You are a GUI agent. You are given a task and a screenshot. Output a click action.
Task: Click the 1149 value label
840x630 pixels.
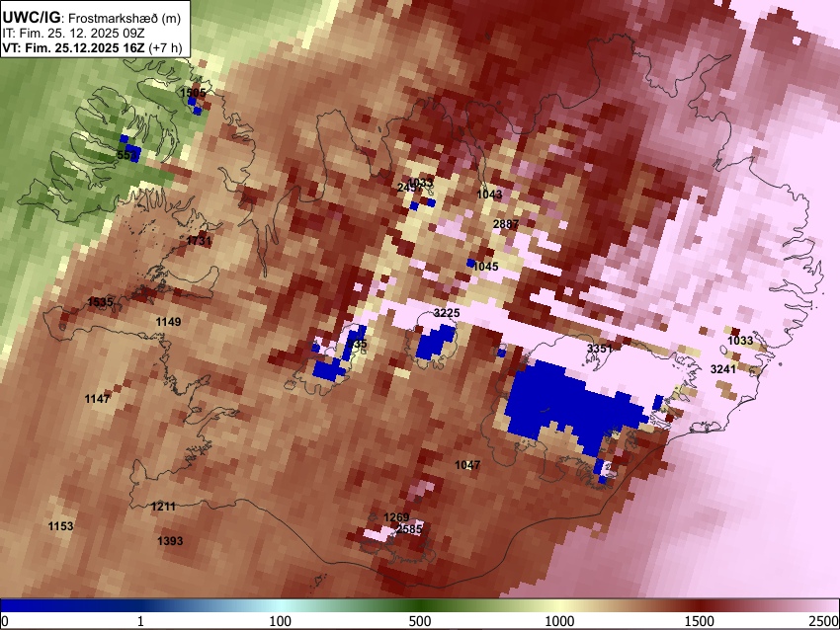(168, 322)
